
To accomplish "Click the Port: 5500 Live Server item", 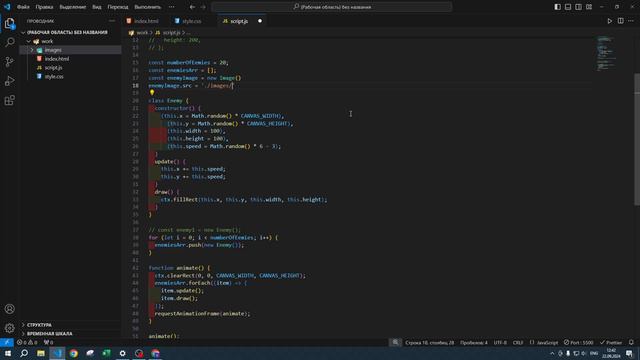I will (x=578, y=342).
